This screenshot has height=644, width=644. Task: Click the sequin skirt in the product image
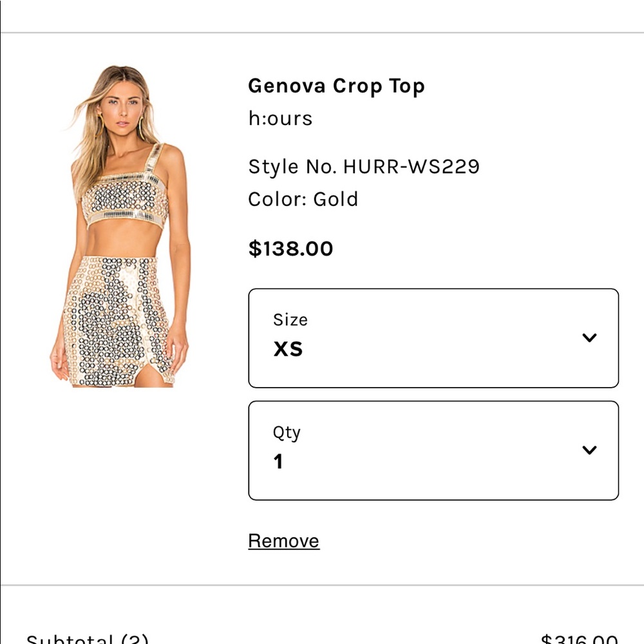click(x=119, y=322)
